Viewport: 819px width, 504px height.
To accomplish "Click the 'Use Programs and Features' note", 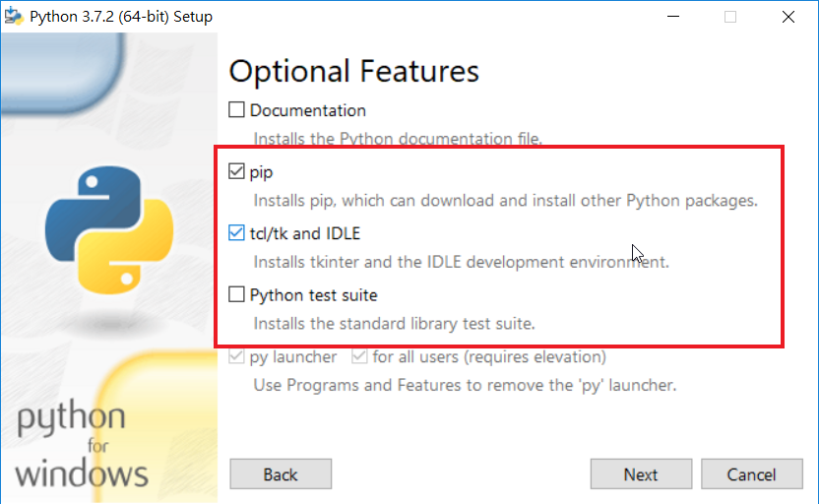I will [465, 385].
